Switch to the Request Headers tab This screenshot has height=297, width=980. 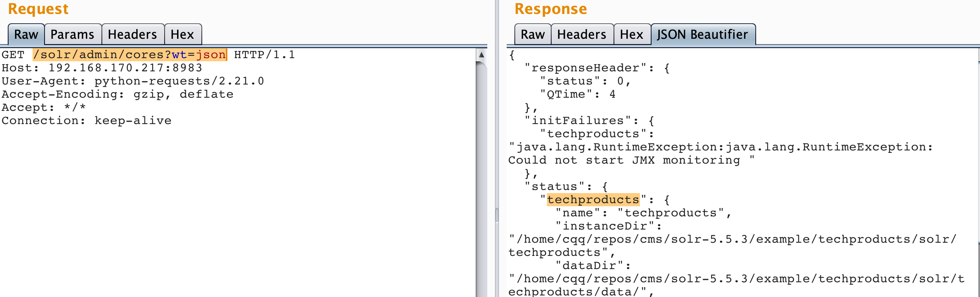[132, 35]
